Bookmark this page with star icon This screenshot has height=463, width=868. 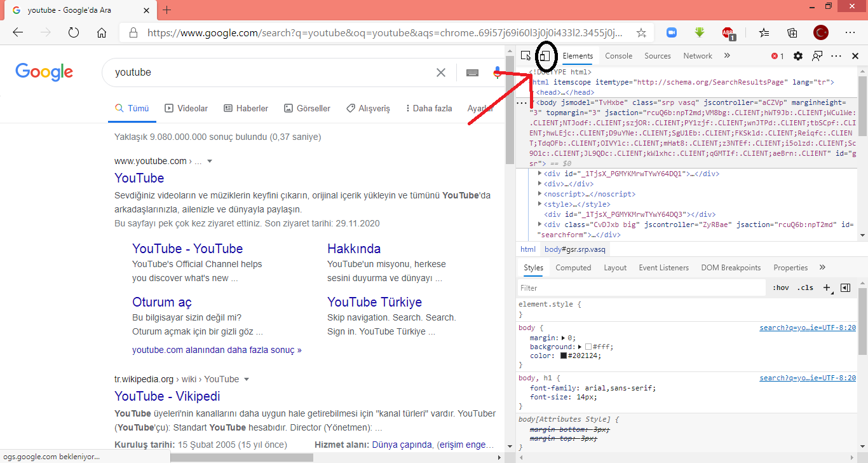click(641, 32)
